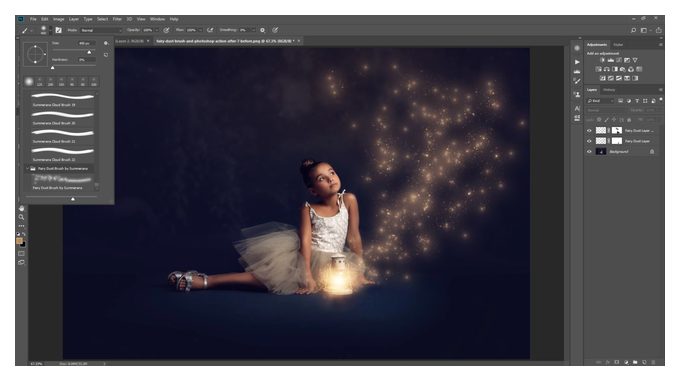
Task: Select the Hand tool
Action: (21, 208)
